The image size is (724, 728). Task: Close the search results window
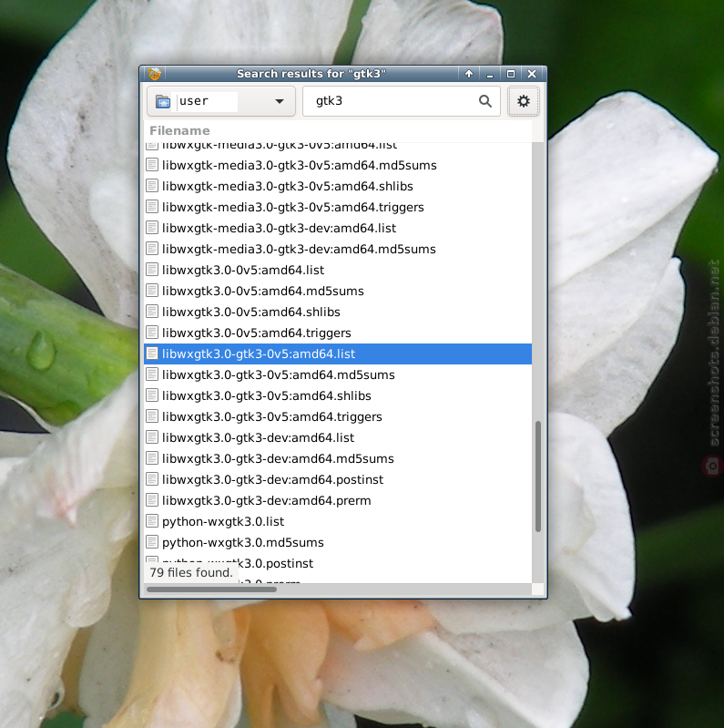(x=532, y=74)
